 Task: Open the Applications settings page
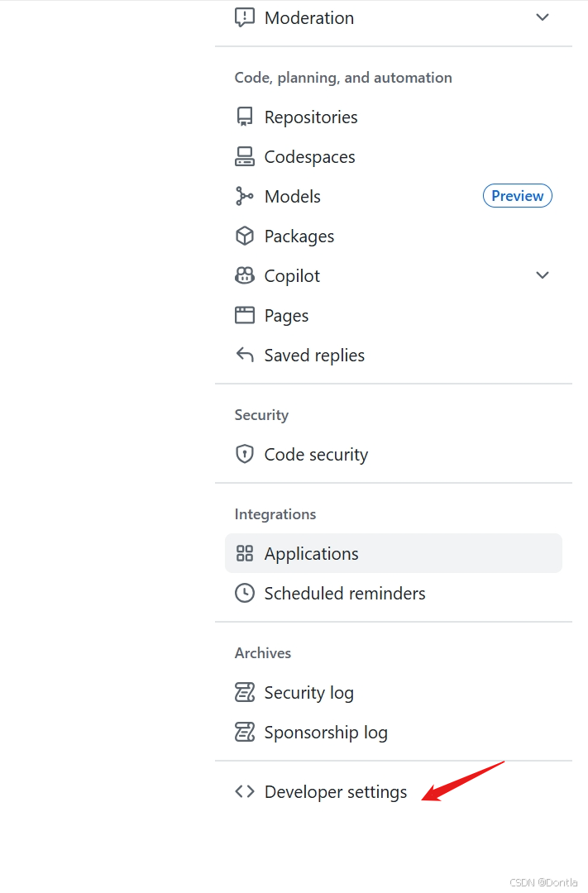point(311,553)
